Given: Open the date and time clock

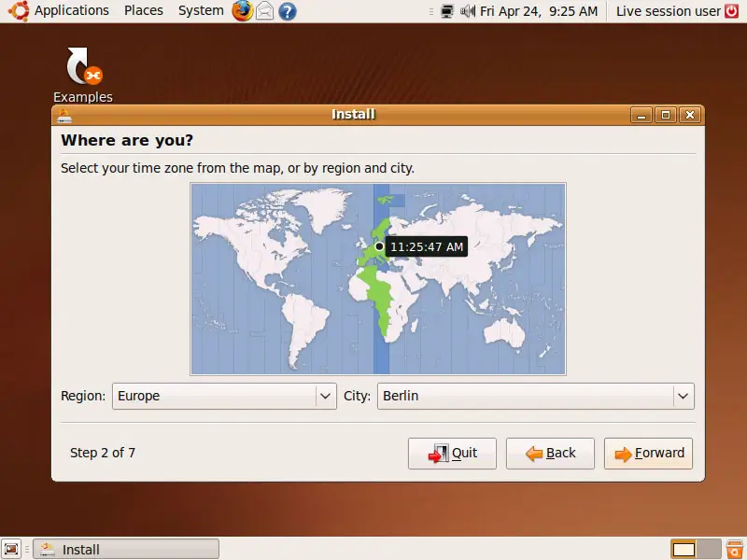Looking at the screenshot, I should tap(539, 11).
